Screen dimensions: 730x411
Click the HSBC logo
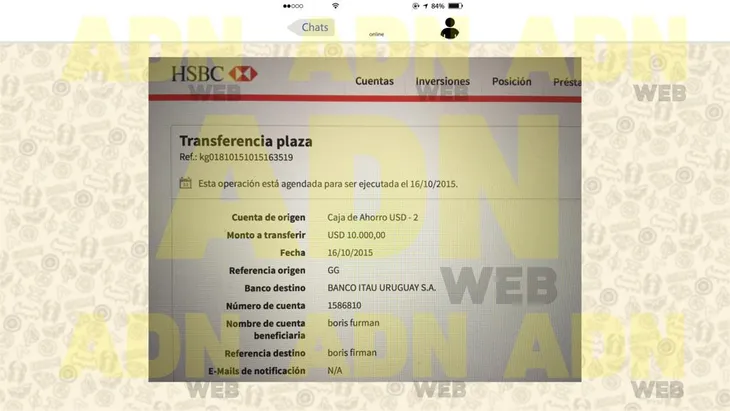[x=214, y=74]
